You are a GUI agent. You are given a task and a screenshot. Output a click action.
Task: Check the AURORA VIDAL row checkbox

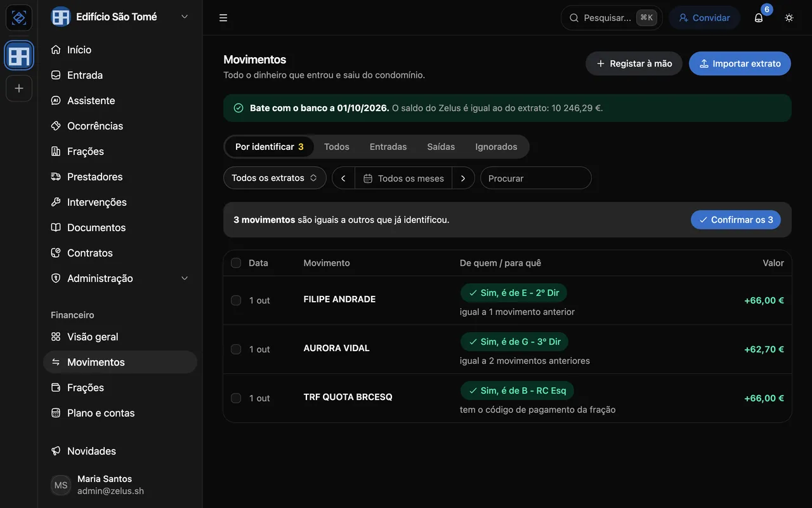coord(236,349)
